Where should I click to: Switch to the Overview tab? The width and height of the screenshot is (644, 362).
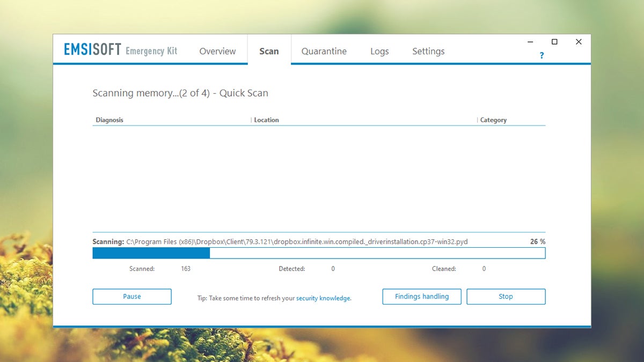pyautogui.click(x=217, y=51)
